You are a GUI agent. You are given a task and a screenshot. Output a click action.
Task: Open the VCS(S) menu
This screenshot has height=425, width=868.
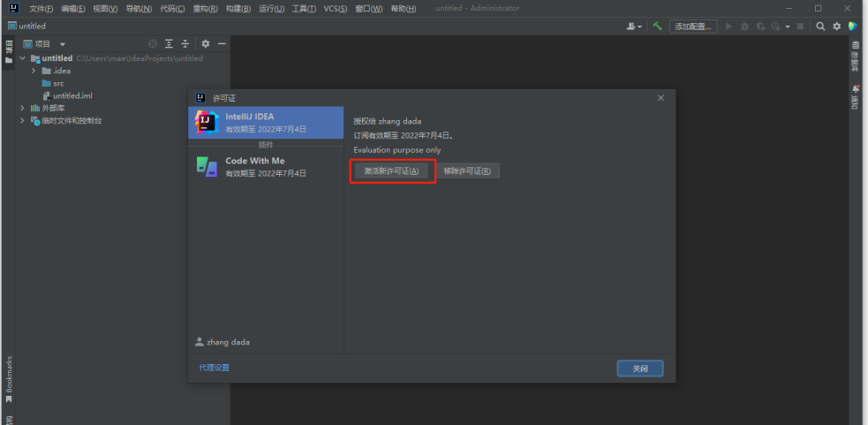[336, 8]
